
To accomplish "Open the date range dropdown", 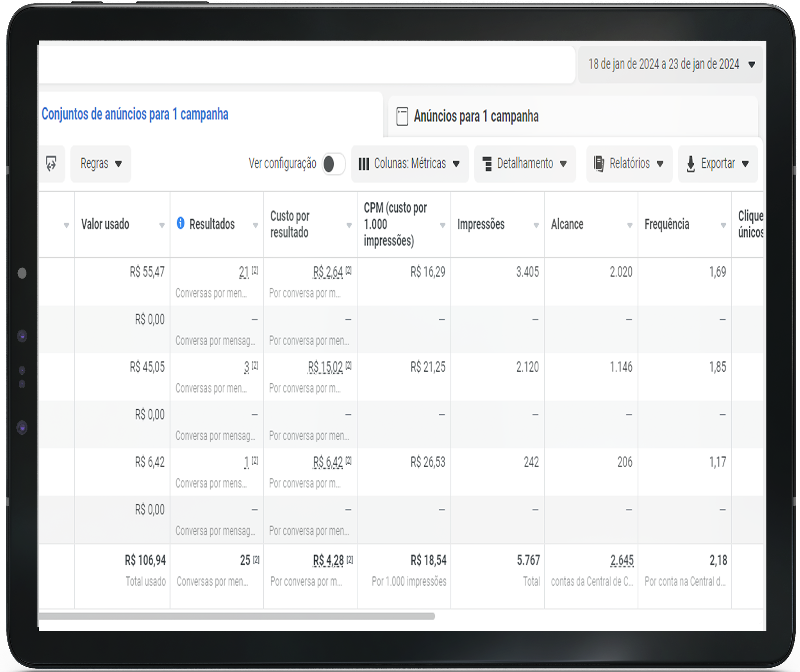I will pos(670,64).
